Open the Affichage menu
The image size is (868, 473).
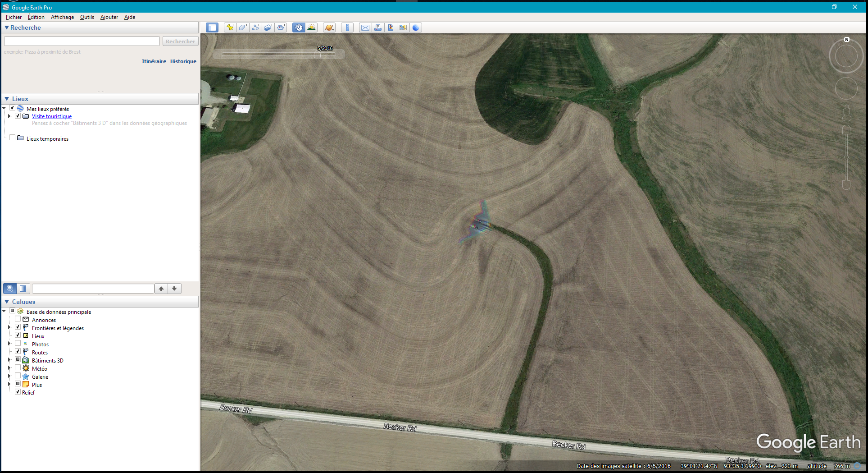click(62, 17)
